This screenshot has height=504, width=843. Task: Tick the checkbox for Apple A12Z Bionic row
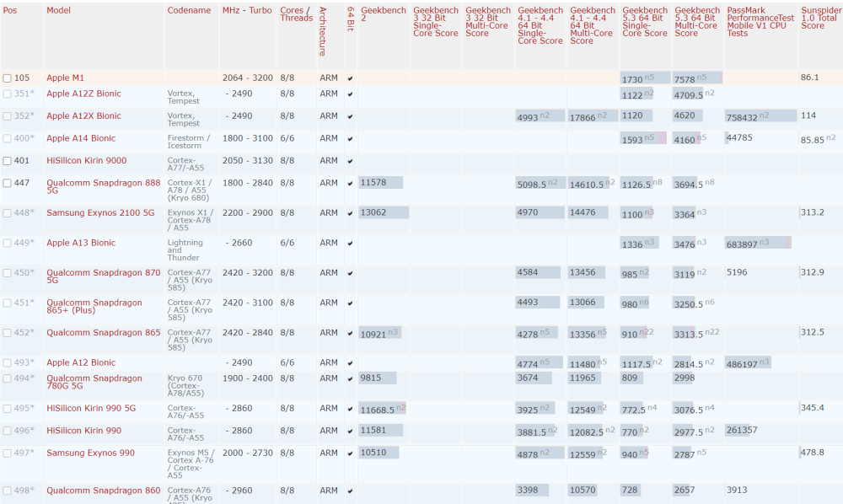point(7,94)
